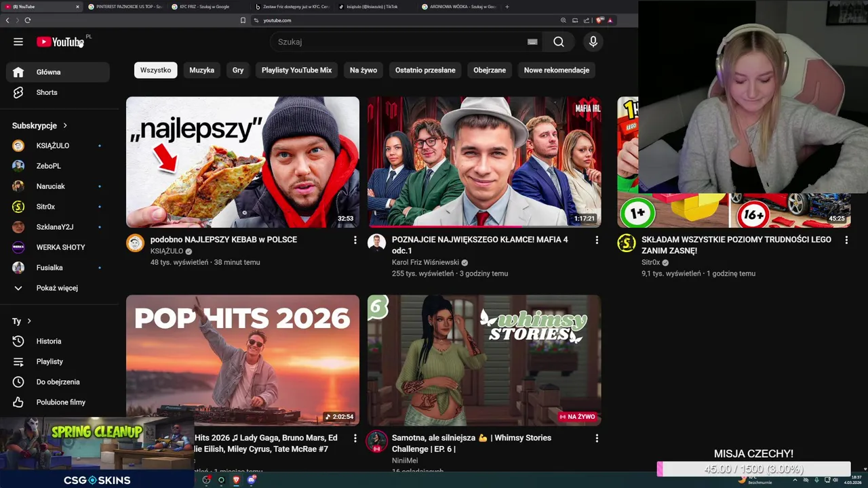Show hidden system tray icons
The width and height of the screenshot is (868, 488).
pos(795,480)
